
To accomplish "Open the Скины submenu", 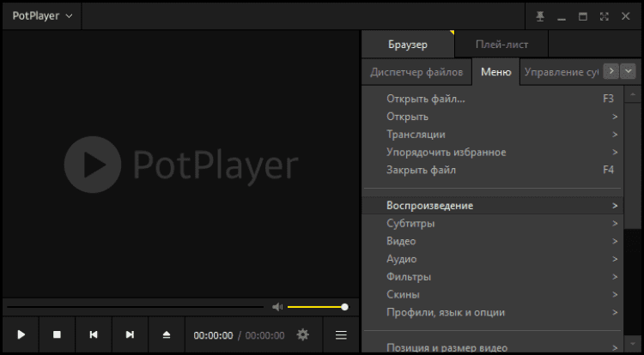I will [492, 294].
